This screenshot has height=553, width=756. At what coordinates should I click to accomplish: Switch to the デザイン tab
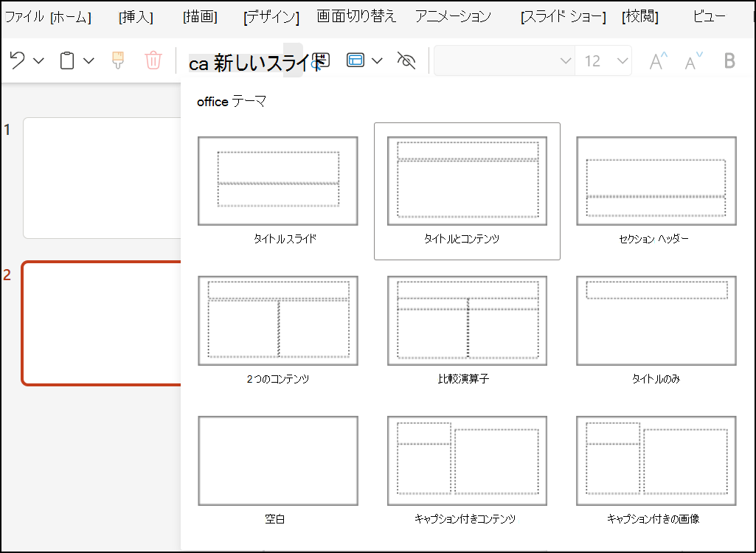coord(271,18)
